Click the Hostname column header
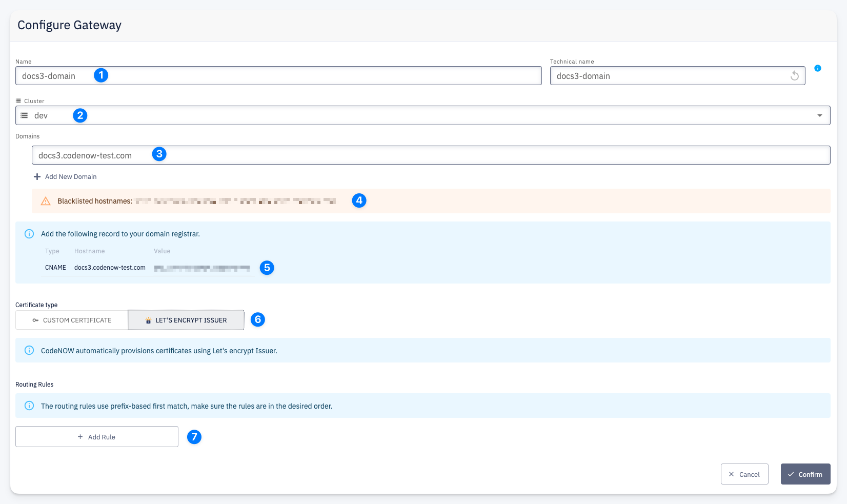Viewport: 847px width, 504px height. click(89, 251)
